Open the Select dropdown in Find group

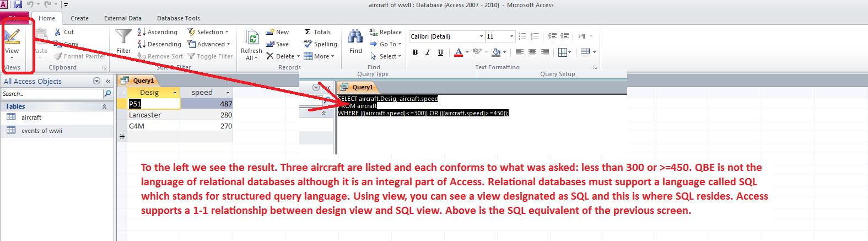[x=385, y=56]
